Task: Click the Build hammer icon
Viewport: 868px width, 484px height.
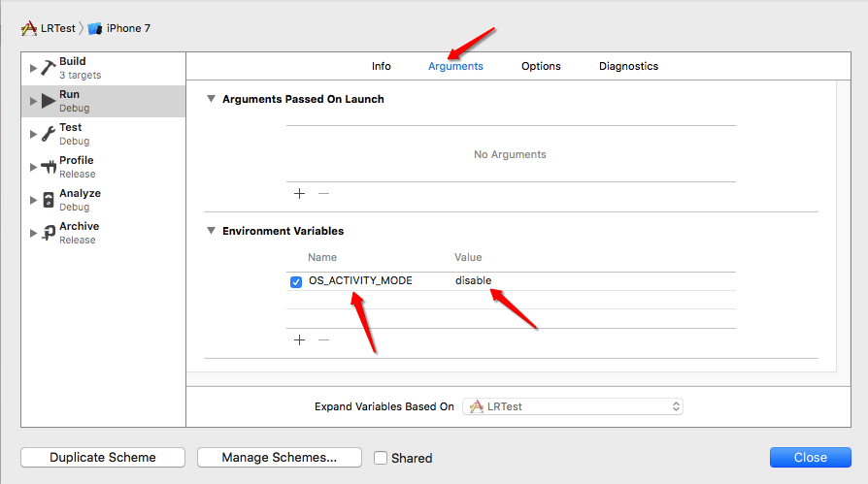Action: point(49,68)
